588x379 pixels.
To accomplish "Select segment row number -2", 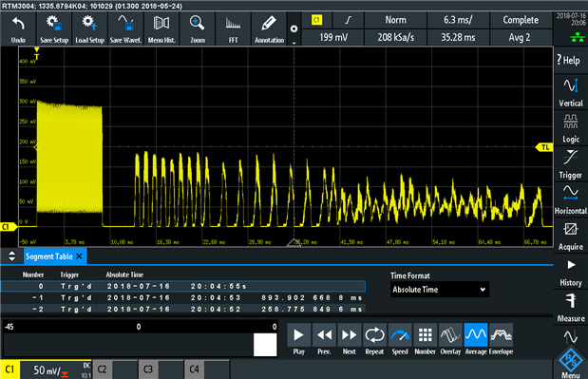I will point(183,309).
